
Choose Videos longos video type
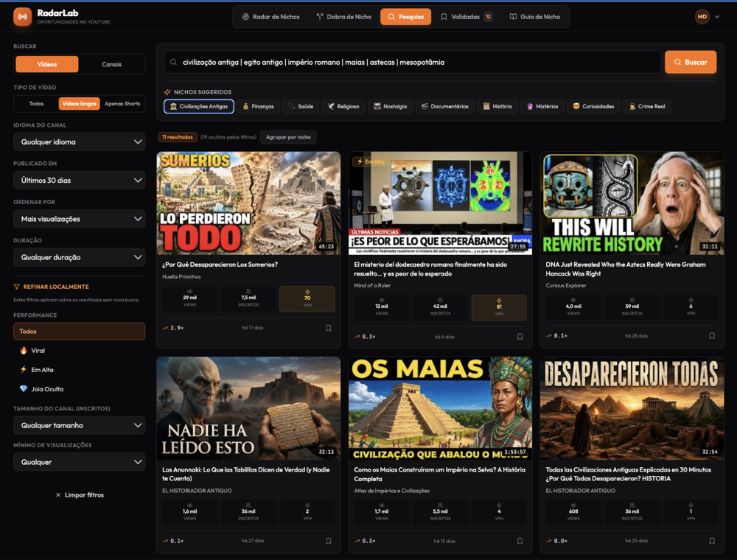point(79,103)
